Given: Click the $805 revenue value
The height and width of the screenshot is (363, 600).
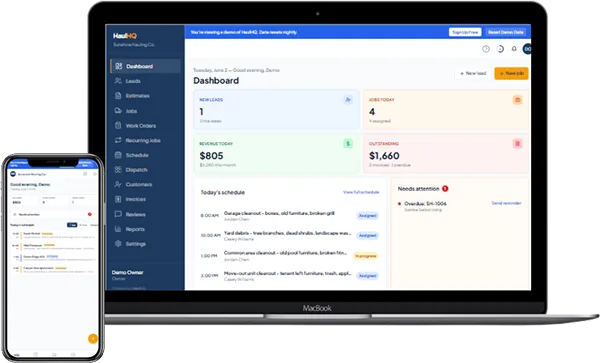Looking at the screenshot, I should [211, 156].
